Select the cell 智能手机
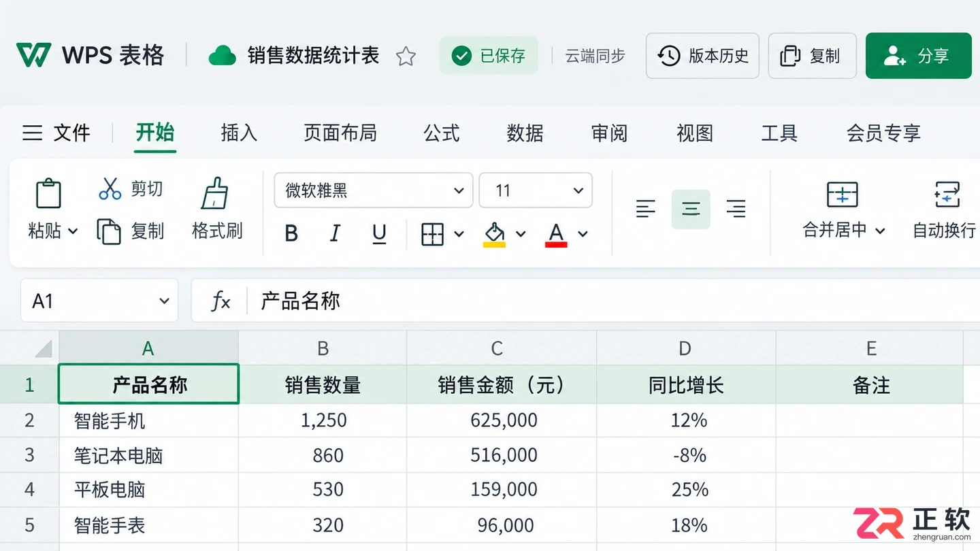 click(x=148, y=420)
